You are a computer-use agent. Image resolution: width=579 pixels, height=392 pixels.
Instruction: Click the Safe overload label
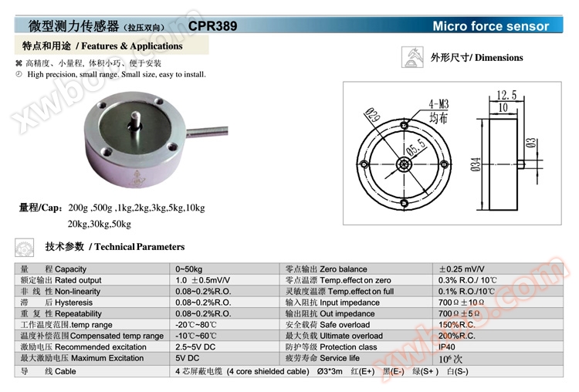pos(327,325)
